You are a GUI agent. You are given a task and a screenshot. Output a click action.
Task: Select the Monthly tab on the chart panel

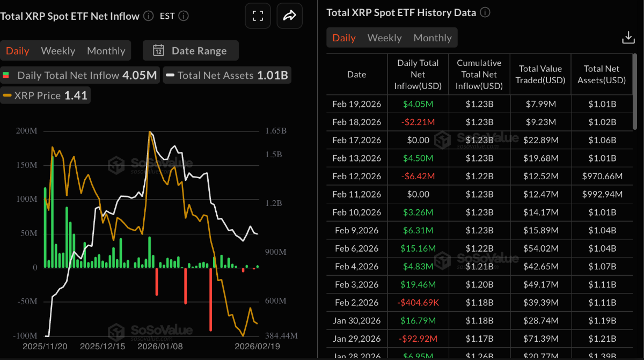[x=106, y=50]
